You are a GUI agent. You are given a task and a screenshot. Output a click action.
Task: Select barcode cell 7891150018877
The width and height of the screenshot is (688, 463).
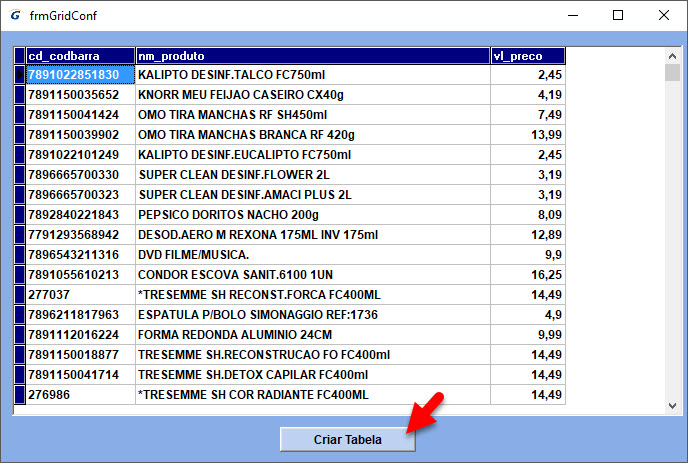click(80, 355)
